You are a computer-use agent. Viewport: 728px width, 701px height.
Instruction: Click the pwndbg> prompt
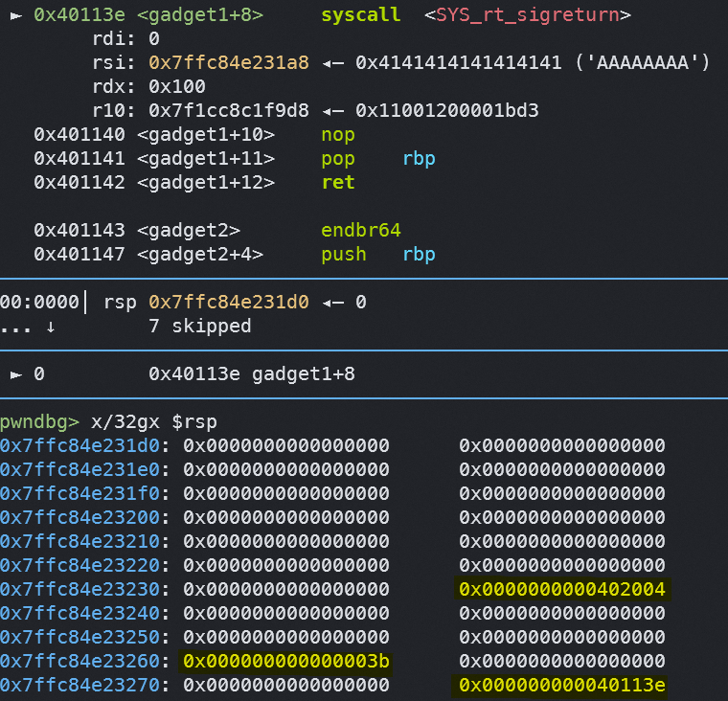click(40, 422)
